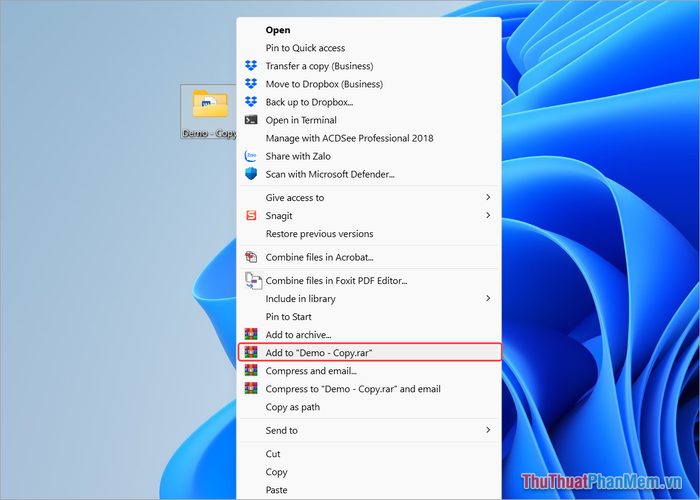
Task: Click the WinRAR icon beside Add to "Demo - Copy.rar"
Action: tap(251, 352)
